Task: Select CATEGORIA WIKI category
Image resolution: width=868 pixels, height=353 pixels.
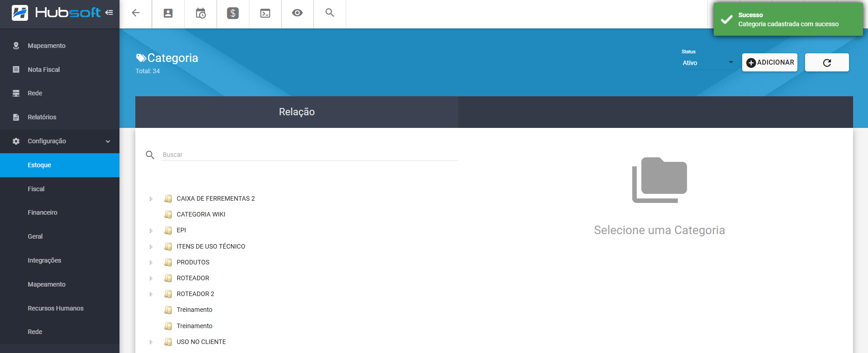Action: [201, 214]
